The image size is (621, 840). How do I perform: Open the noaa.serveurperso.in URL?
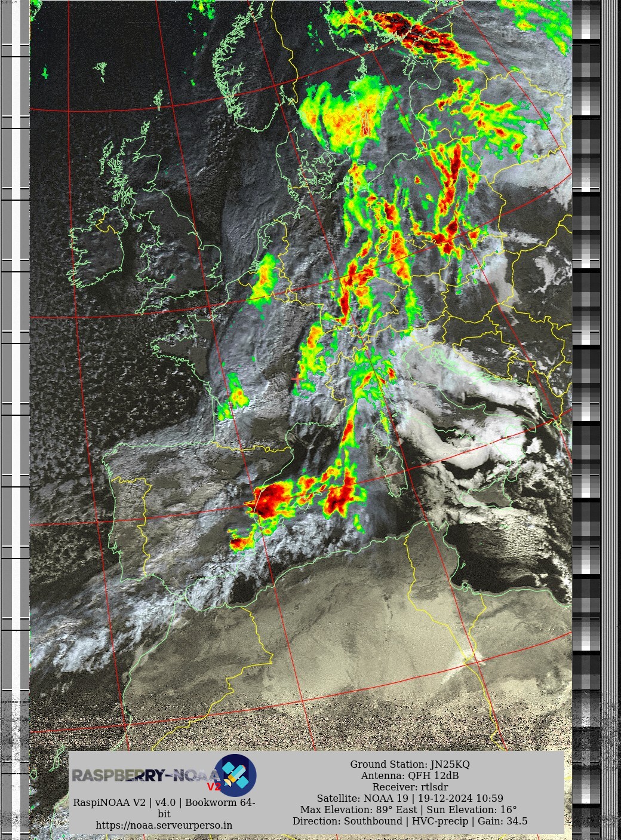click(164, 825)
